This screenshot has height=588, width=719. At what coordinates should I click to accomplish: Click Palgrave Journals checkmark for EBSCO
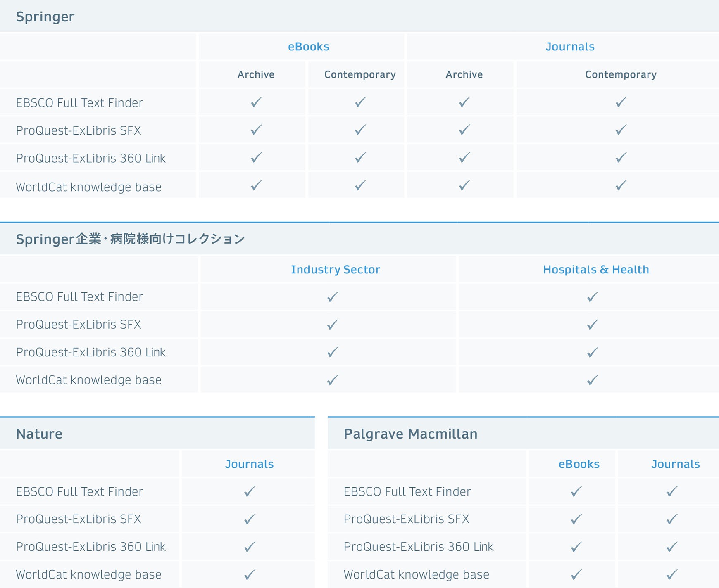(672, 491)
